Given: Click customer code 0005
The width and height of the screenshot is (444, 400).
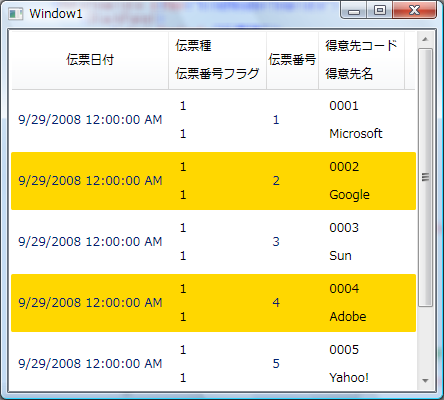Looking at the screenshot, I should 344,350.
